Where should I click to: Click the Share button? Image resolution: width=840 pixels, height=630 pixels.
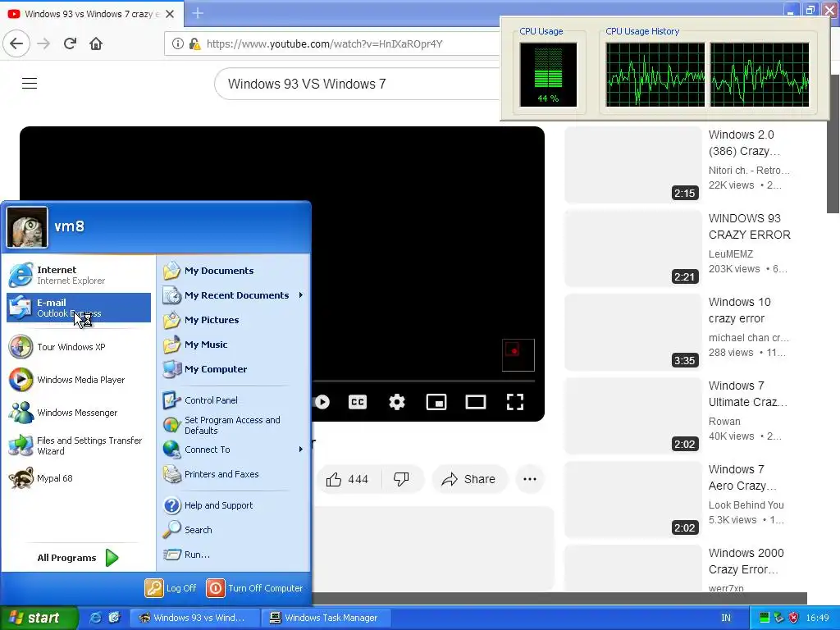pos(468,479)
